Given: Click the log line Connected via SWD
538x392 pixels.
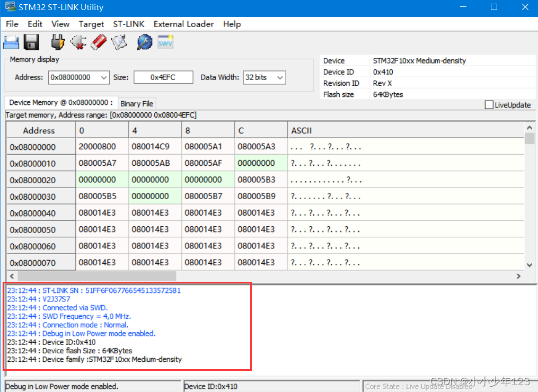Looking at the screenshot, I should click(x=57, y=308).
